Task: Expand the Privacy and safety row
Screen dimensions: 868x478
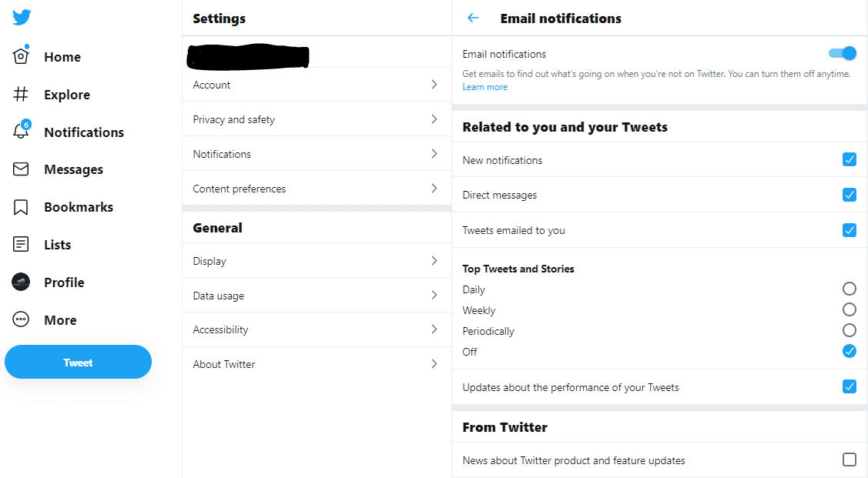Action: (x=316, y=119)
